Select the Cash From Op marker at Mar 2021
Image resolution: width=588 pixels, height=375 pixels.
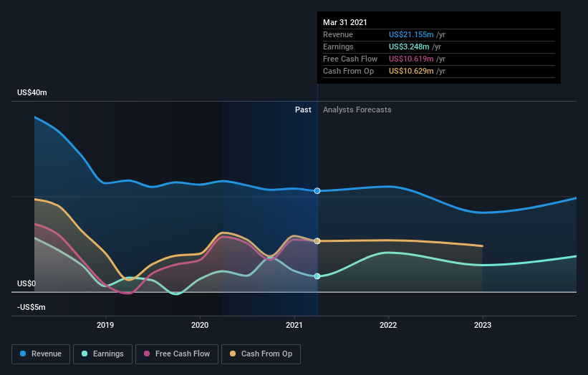coord(317,241)
